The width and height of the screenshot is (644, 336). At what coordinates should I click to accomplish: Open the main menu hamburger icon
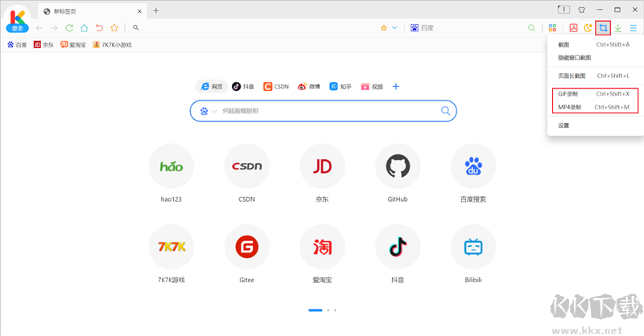point(634,28)
